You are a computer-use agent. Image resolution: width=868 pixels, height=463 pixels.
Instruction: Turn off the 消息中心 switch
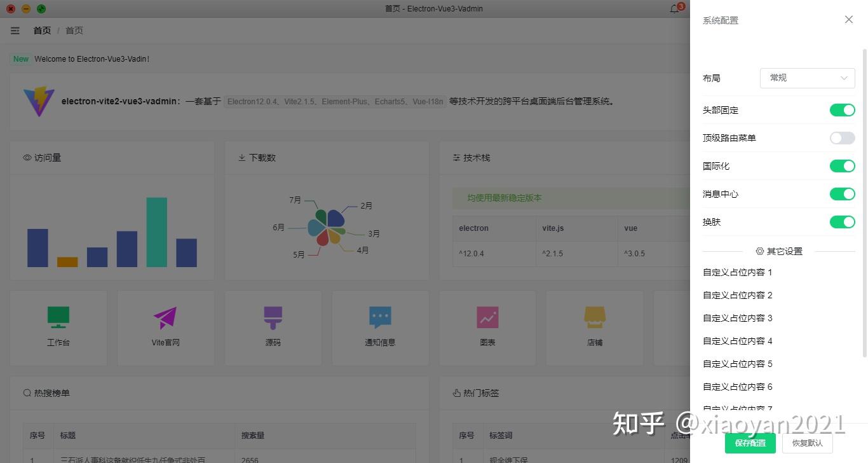(x=842, y=194)
